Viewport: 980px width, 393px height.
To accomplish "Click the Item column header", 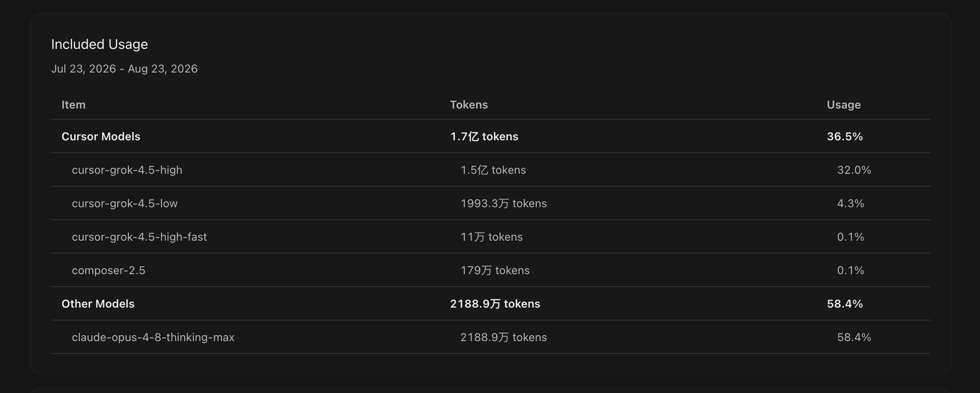I will (73, 105).
